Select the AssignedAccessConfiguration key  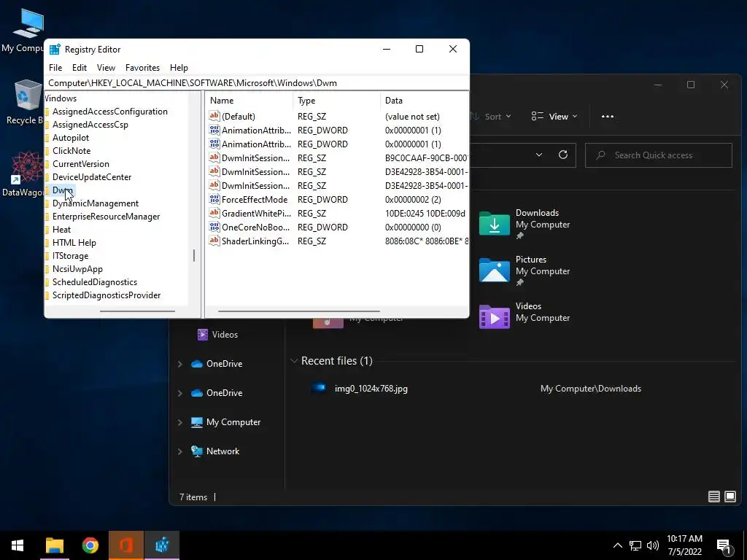(x=110, y=112)
